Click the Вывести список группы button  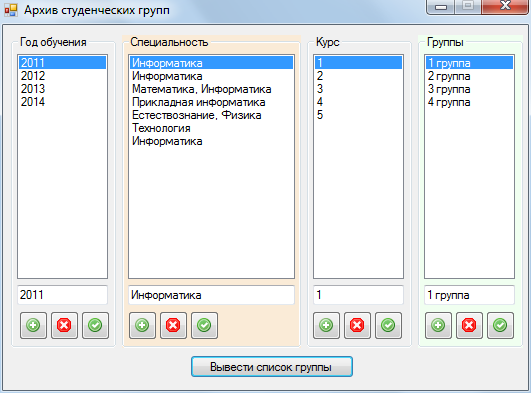272,367
